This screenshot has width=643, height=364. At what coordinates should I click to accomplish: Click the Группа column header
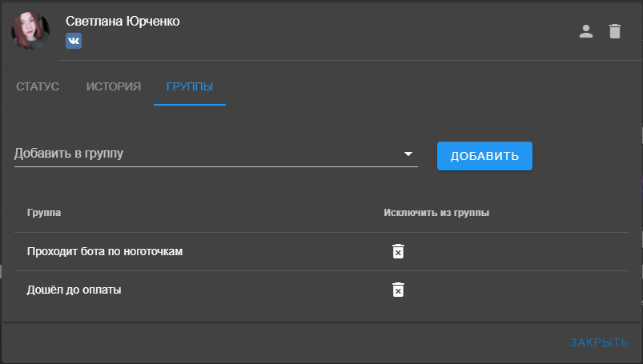pyautogui.click(x=44, y=213)
